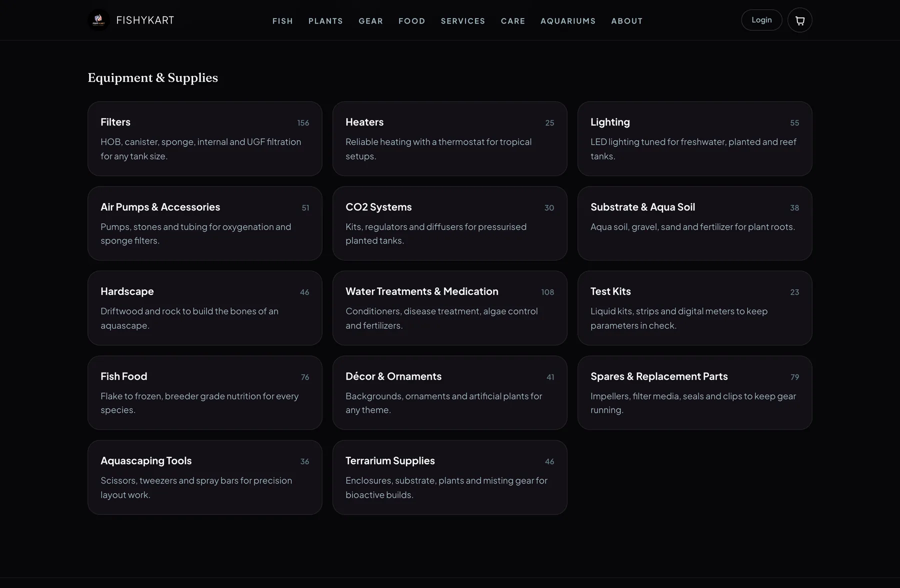Open the FOOD menu

point(411,21)
